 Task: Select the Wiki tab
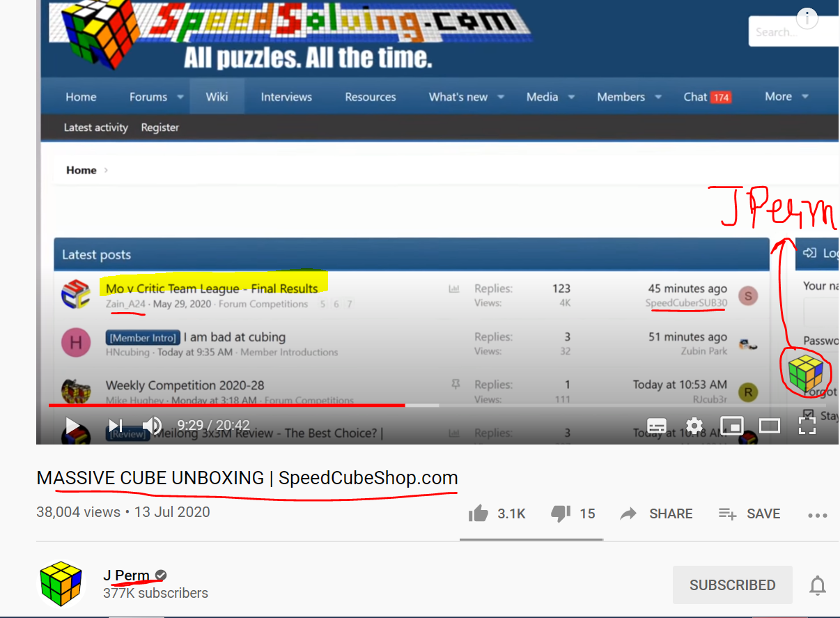click(x=217, y=97)
